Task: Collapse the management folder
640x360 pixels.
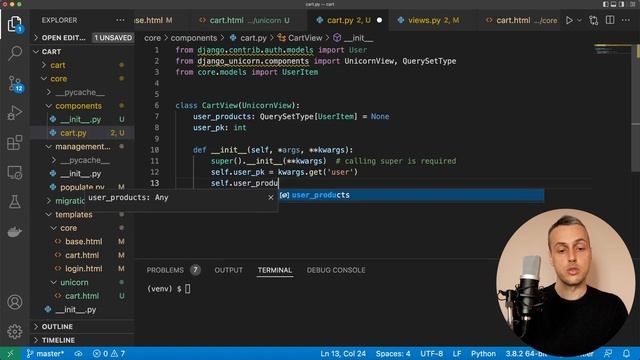Action: click(x=82, y=146)
